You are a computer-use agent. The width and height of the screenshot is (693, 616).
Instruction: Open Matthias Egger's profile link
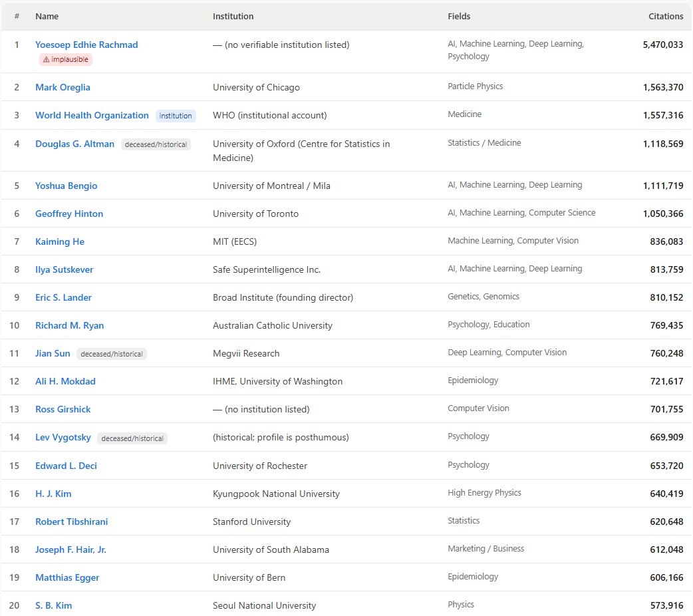tap(67, 577)
